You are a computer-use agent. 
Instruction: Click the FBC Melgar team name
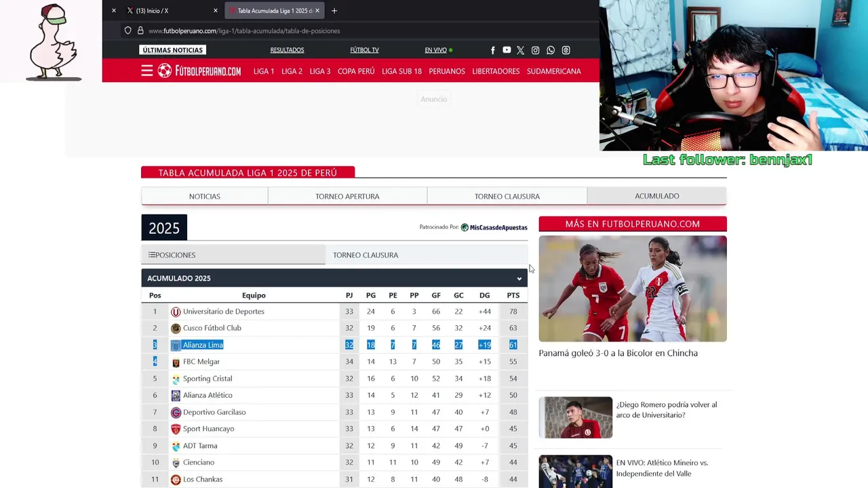pyautogui.click(x=201, y=362)
